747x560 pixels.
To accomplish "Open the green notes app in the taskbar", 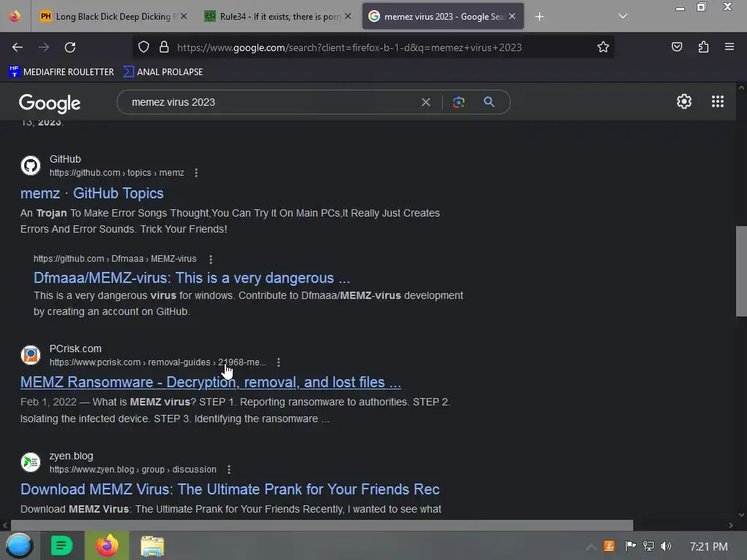I will point(61,545).
